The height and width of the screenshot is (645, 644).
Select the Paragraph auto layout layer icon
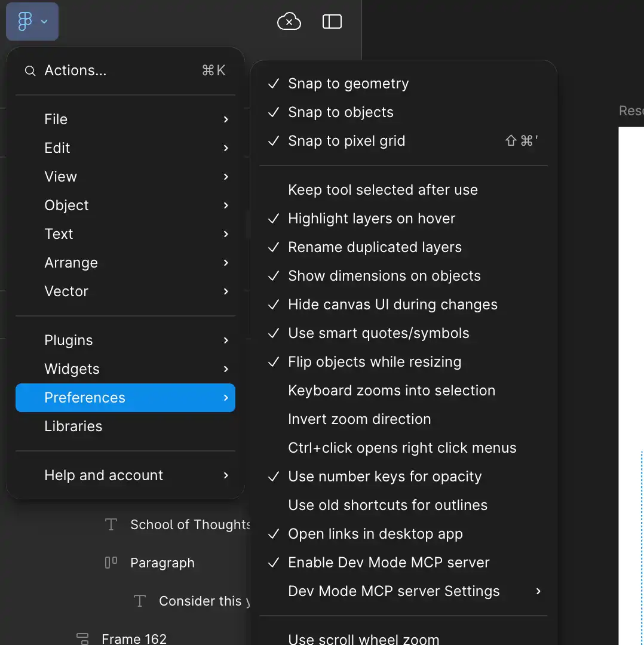click(x=111, y=563)
